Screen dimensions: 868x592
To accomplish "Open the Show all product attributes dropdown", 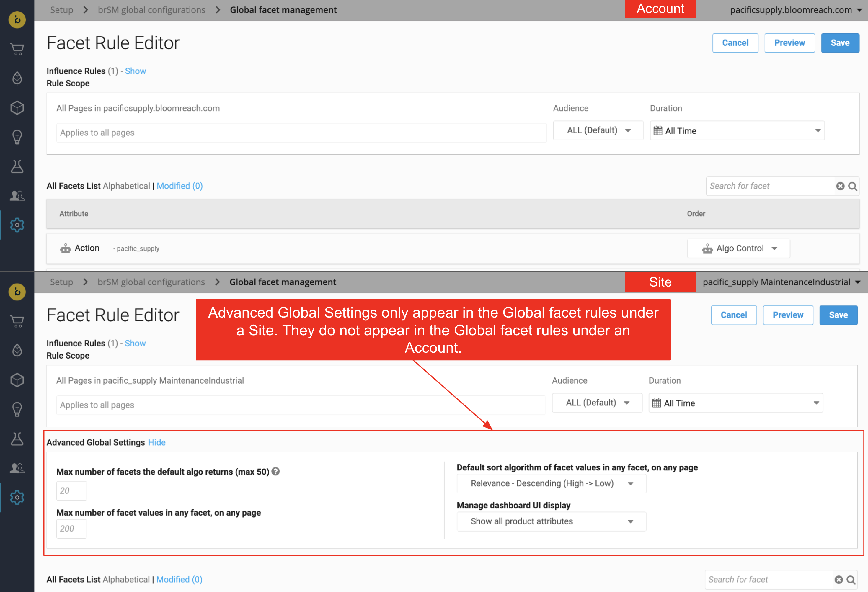I will (x=551, y=521).
